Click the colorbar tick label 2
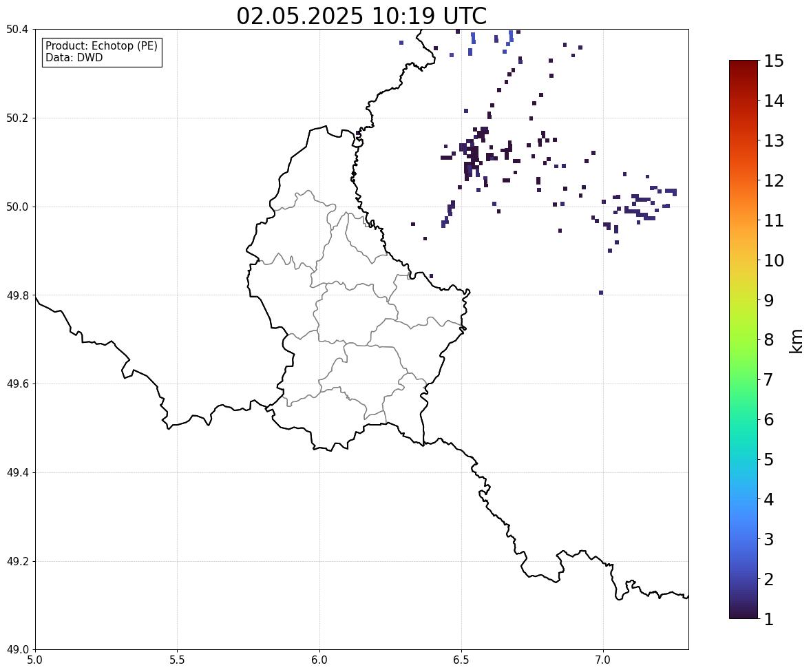The width and height of the screenshot is (811, 672). click(x=769, y=579)
